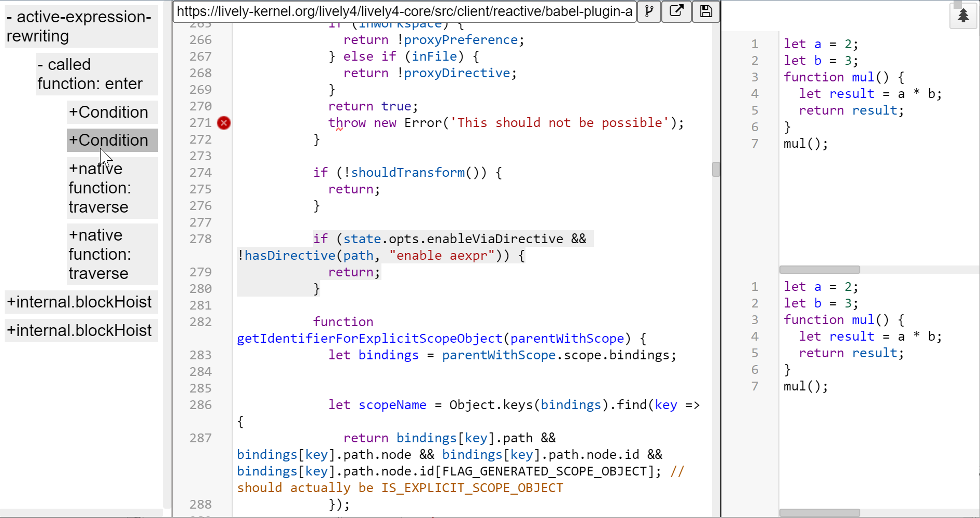
Task: Click the git branch icon button
Action: tap(649, 11)
